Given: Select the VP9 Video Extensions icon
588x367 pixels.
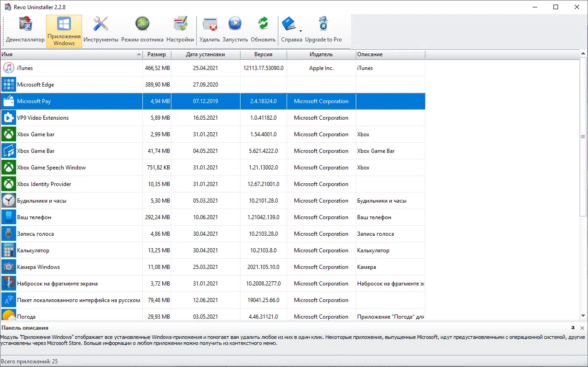Looking at the screenshot, I should [9, 118].
